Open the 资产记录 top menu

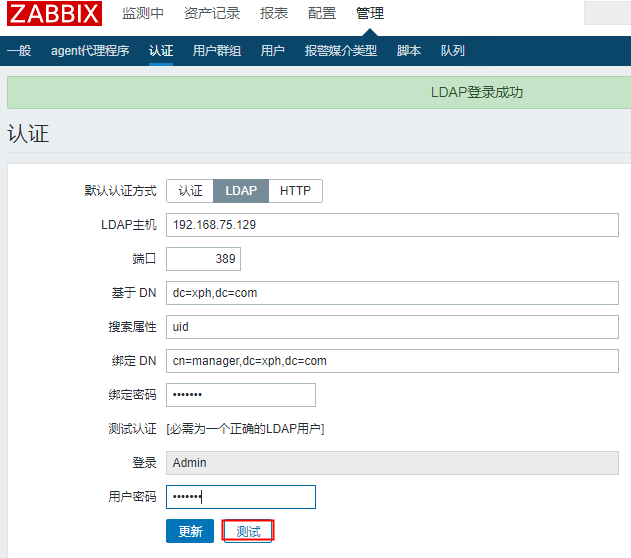pos(212,13)
